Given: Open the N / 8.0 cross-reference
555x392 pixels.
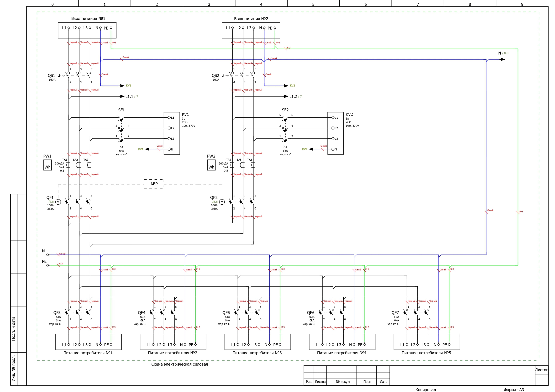Looking at the screenshot, I should [503, 53].
